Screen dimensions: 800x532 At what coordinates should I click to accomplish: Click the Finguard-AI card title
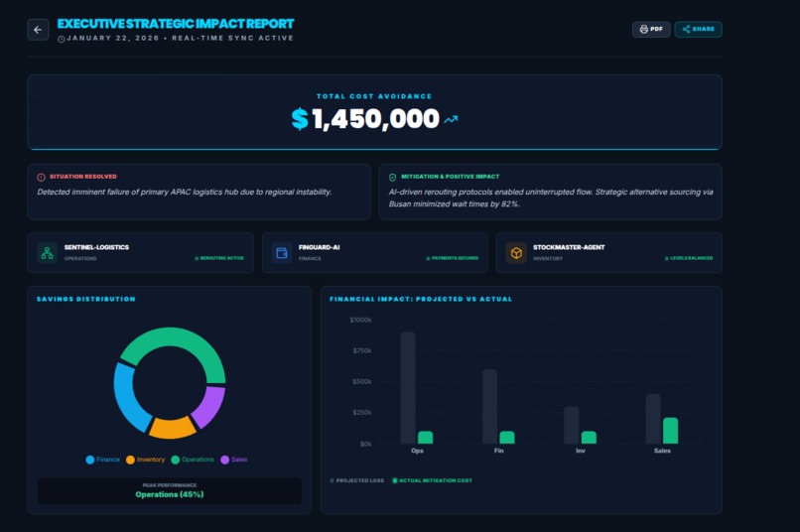click(x=319, y=247)
